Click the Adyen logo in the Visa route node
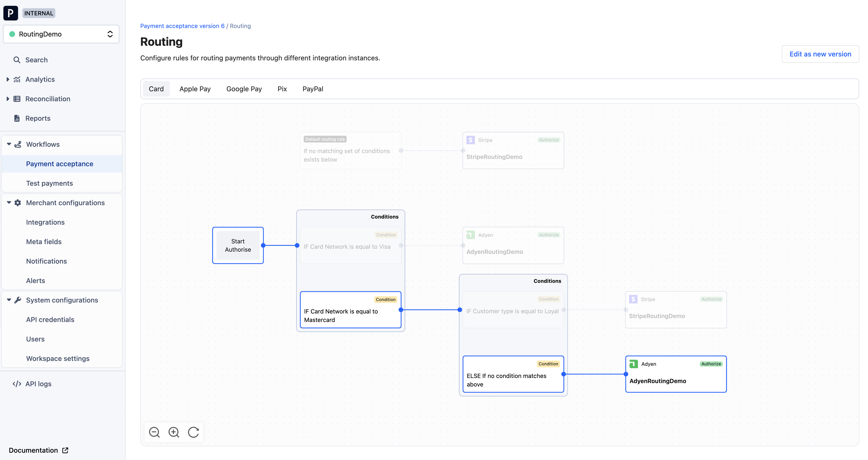This screenshot has width=868, height=460. (470, 235)
